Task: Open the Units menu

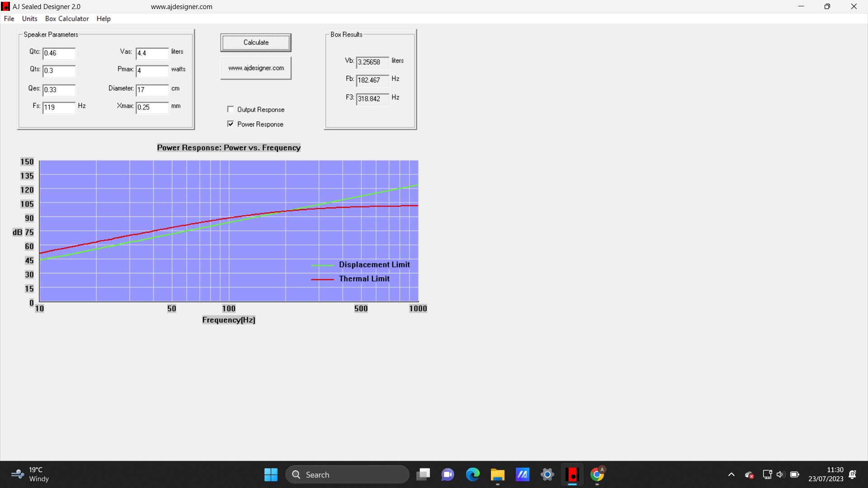Action: tap(30, 19)
